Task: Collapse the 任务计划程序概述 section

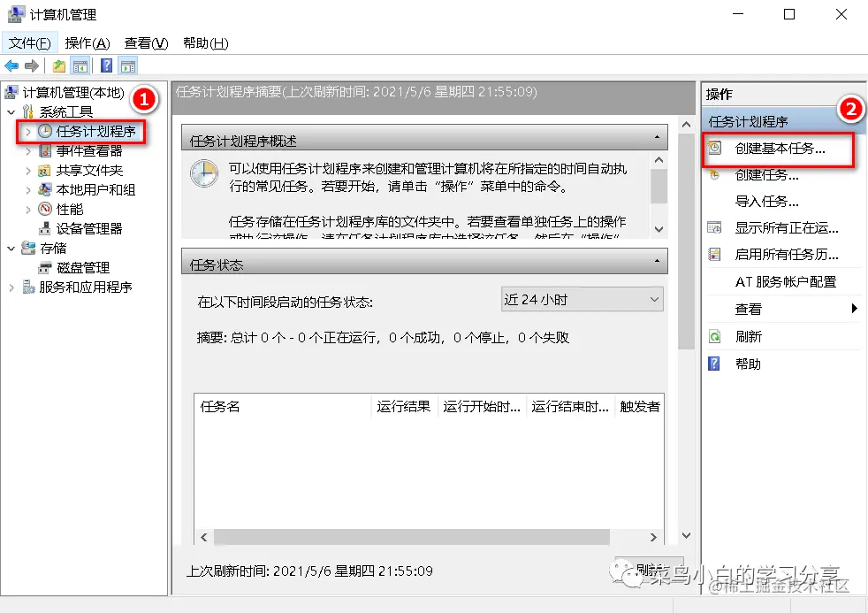Action: click(657, 137)
